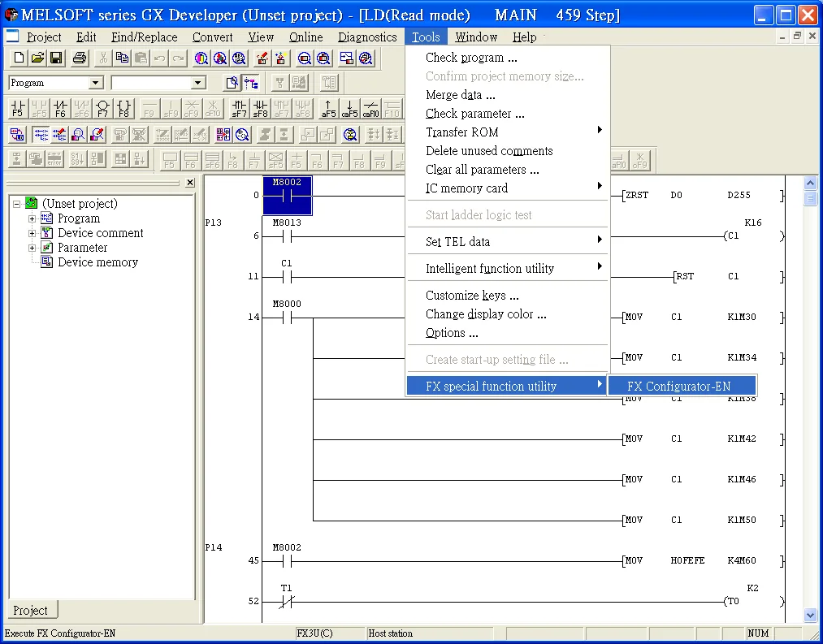
Task: Open the Find/Replace menu
Action: (x=145, y=37)
